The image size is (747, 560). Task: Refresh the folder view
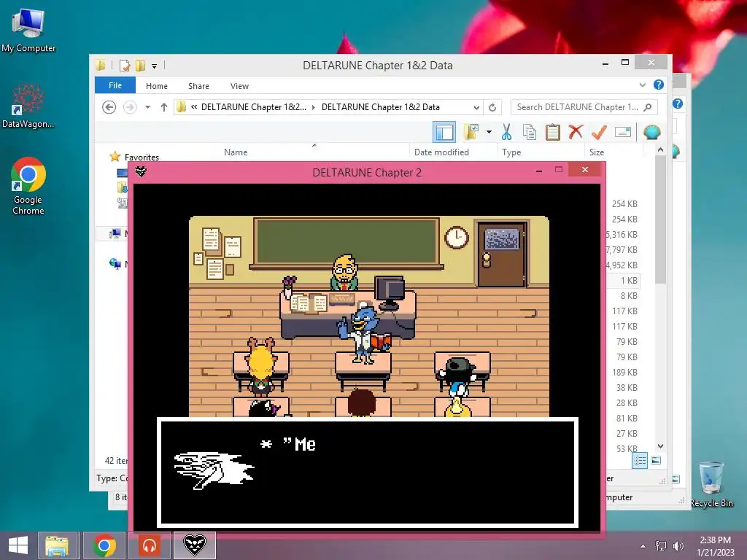[492, 107]
